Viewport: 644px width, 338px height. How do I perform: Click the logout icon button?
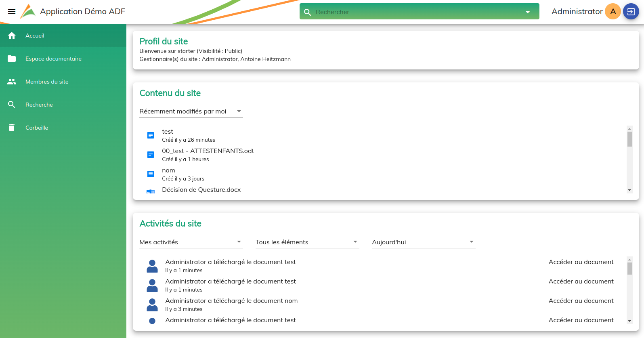[631, 11]
